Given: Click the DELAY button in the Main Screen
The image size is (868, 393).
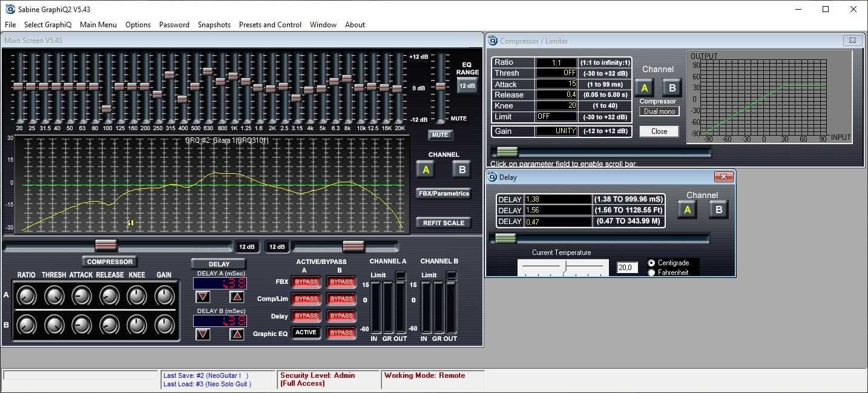Looking at the screenshot, I should pos(219,264).
